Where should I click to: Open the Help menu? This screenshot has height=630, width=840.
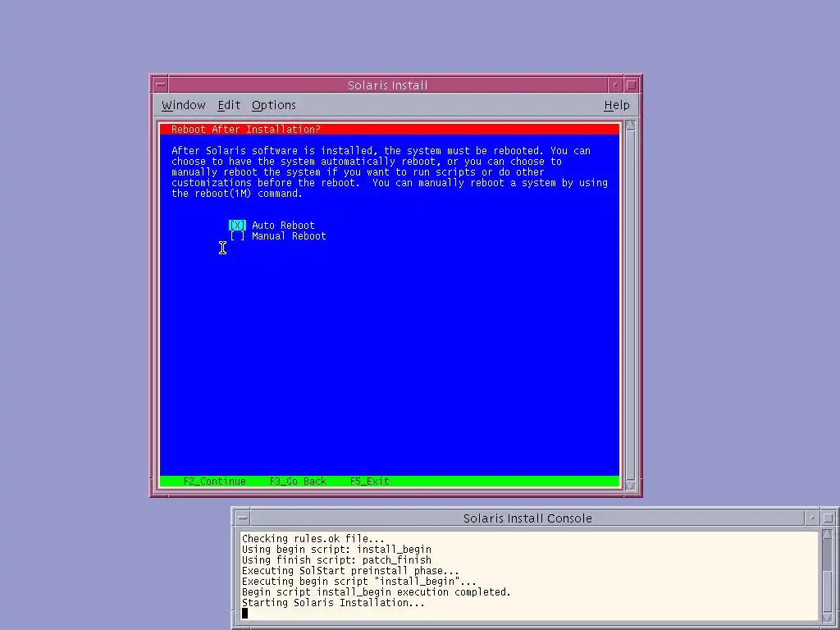tap(617, 105)
